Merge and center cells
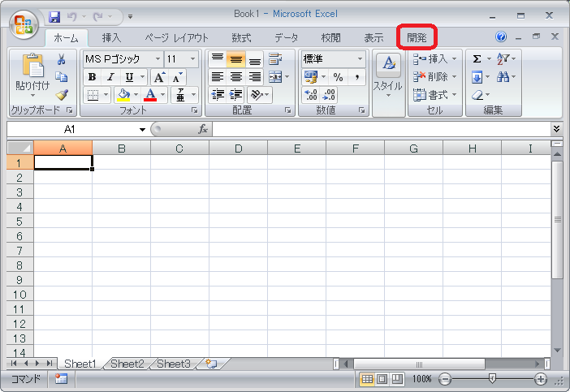 (x=275, y=77)
